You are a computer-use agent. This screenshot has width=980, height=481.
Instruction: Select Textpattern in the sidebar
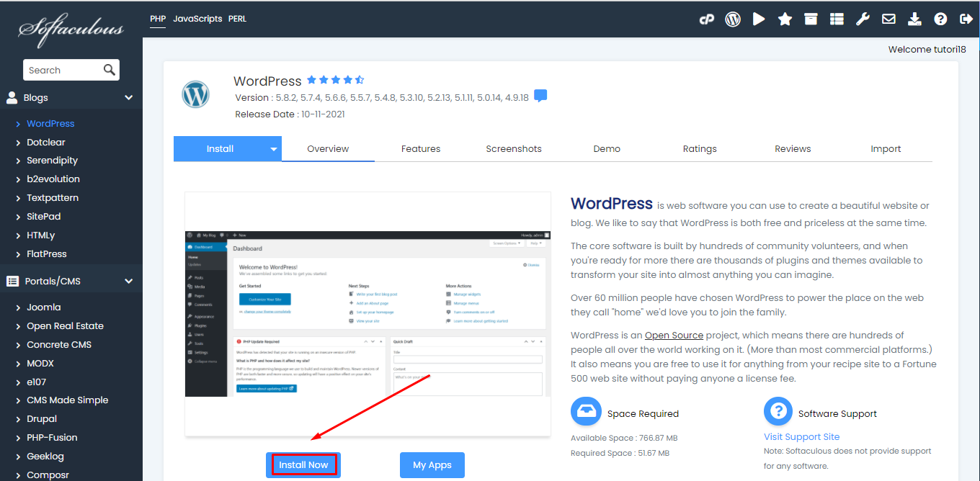(x=53, y=198)
